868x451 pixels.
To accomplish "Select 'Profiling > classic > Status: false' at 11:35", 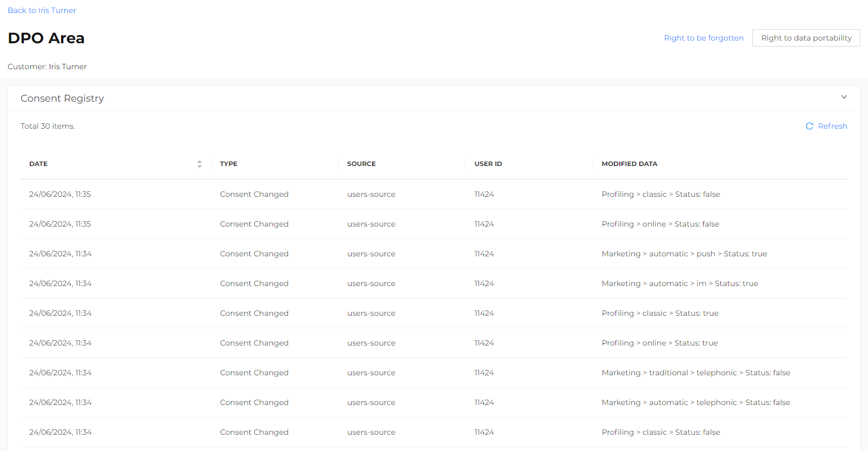I will (x=661, y=194).
